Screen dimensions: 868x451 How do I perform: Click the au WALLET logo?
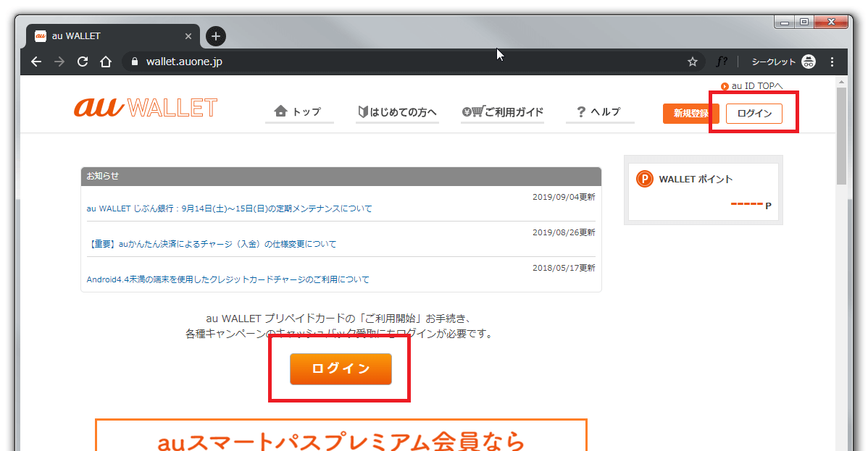pyautogui.click(x=146, y=108)
